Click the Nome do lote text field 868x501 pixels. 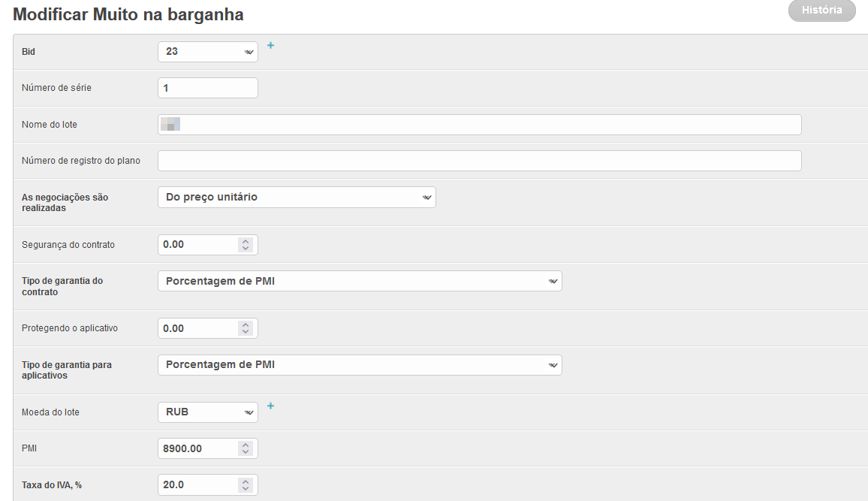[481, 125]
